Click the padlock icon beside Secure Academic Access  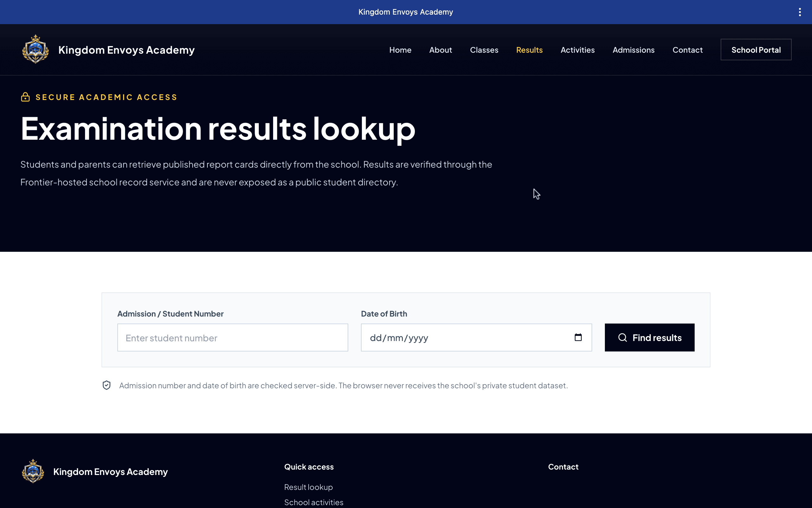click(x=25, y=97)
